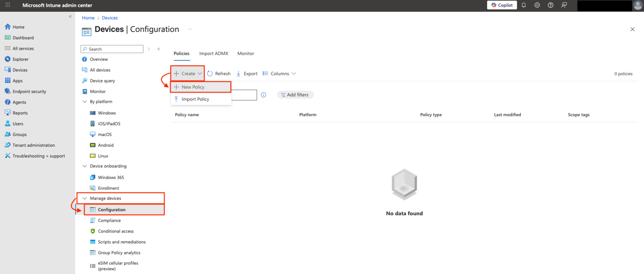Open the Columns dropdown
Viewport: 644px width, 274px height.
pyautogui.click(x=279, y=74)
